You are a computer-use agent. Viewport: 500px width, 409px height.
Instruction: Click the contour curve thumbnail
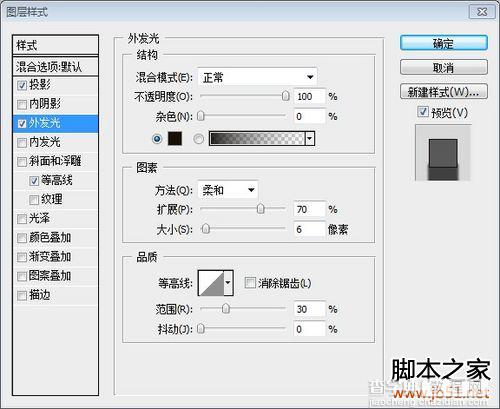click(211, 283)
